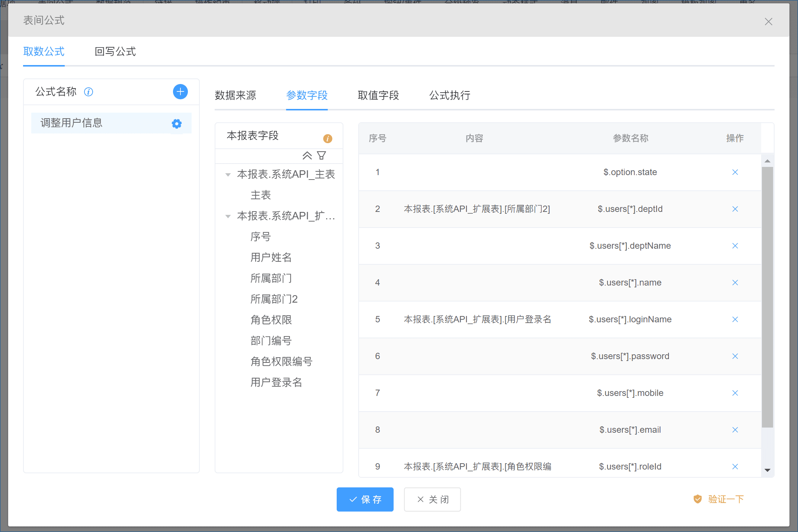Click parameter name $.users[*].mobile
This screenshot has height=532, width=798.
pyautogui.click(x=630, y=393)
